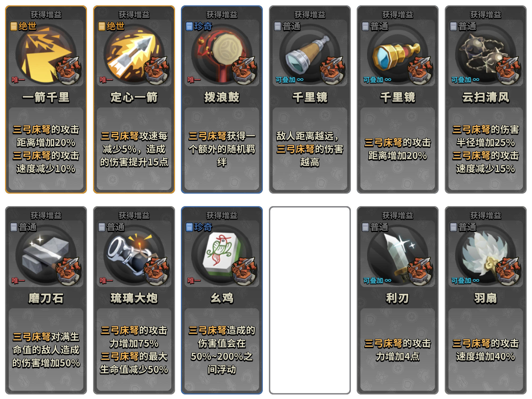Select the 定心一箭 flaming arrow icon

tap(134, 54)
